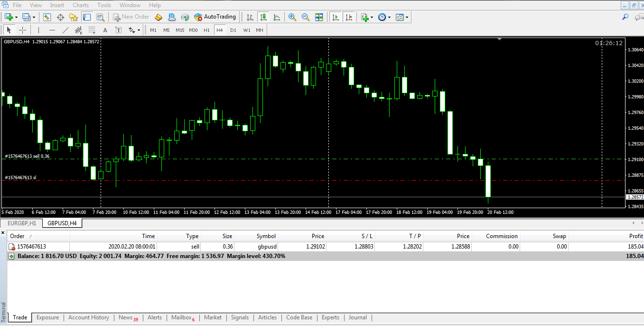Select the Crosshair tool
644x326 pixels.
[22, 30]
